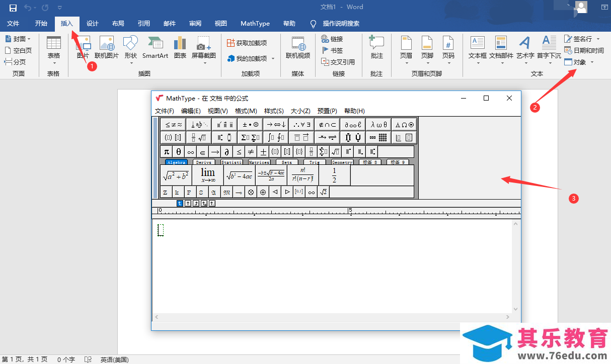Insert the circled plus ⊕ symbol

263,192
